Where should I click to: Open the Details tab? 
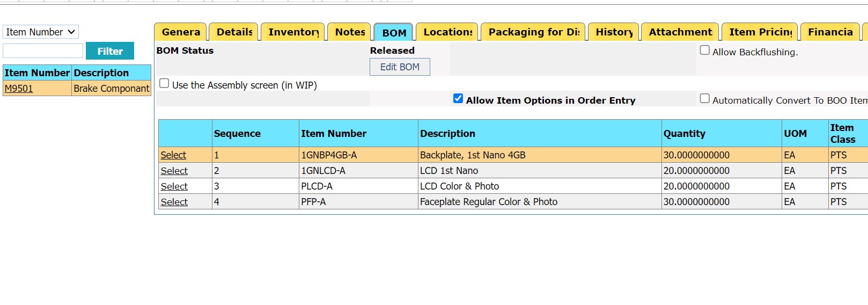coord(234,32)
